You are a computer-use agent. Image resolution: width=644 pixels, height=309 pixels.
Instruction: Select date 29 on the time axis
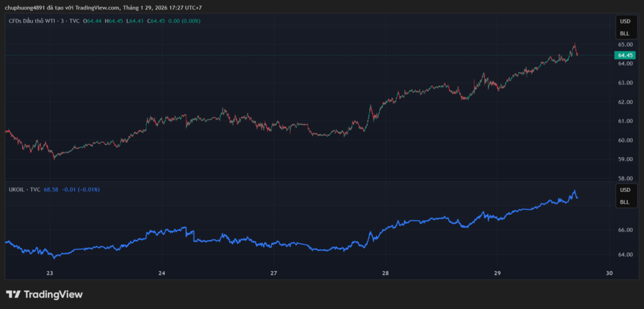[x=497, y=273]
